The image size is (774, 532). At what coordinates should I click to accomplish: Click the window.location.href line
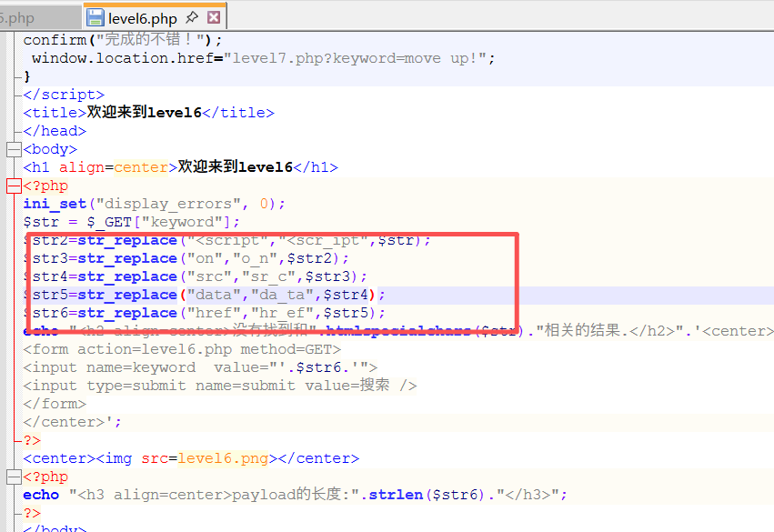pyautogui.click(x=263, y=58)
